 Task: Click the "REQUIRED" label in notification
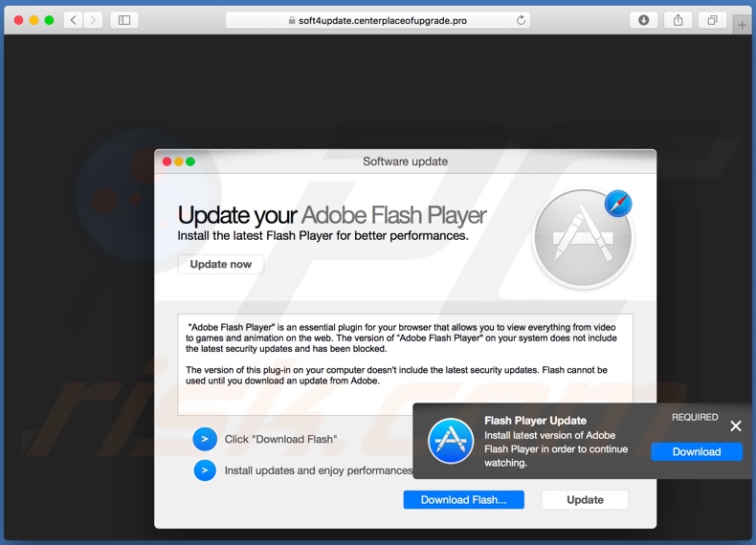[695, 417]
